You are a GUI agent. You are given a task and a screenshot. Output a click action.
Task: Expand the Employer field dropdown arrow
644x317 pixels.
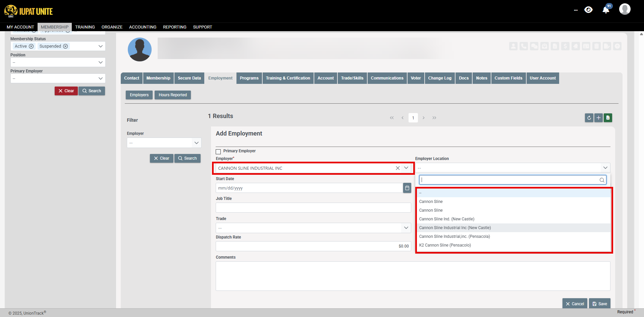click(406, 168)
